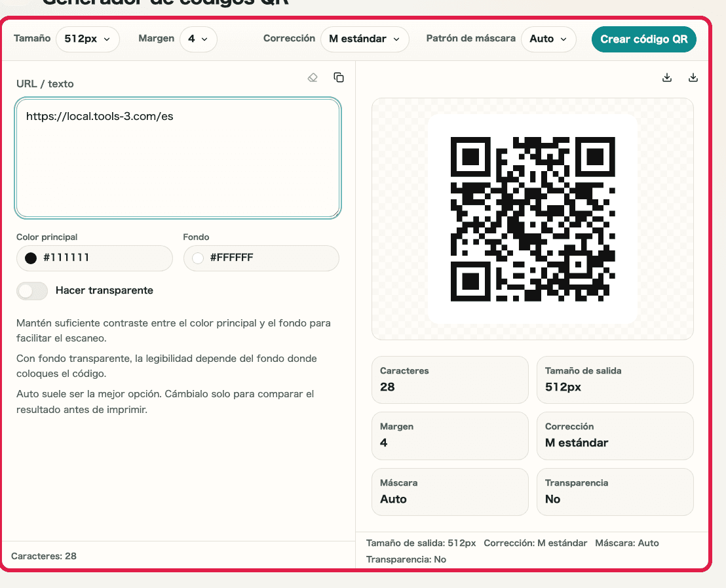Click the Caracteres 28 info card
The height and width of the screenshot is (588, 726).
pyautogui.click(x=449, y=380)
